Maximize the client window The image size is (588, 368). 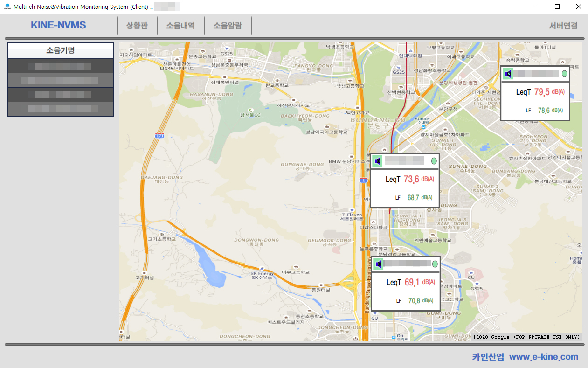point(557,7)
